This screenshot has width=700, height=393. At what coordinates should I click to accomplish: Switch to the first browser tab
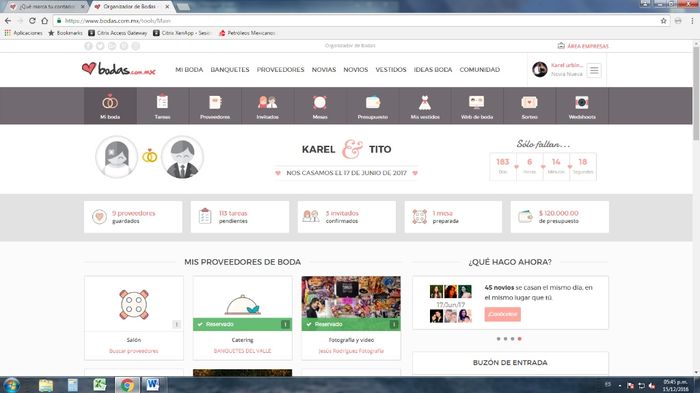[x=47, y=7]
